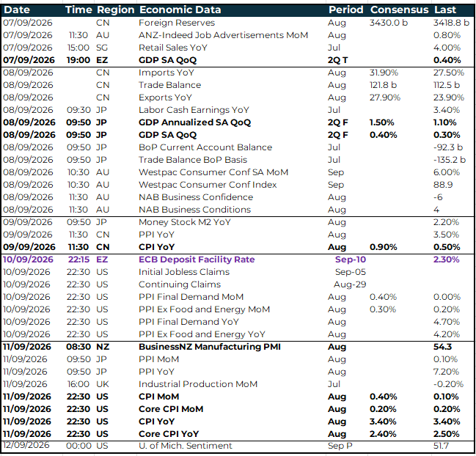Select 'U. of Mich. Sentiment' cell
Viewport: 476px width, 456px height.
pos(185,446)
